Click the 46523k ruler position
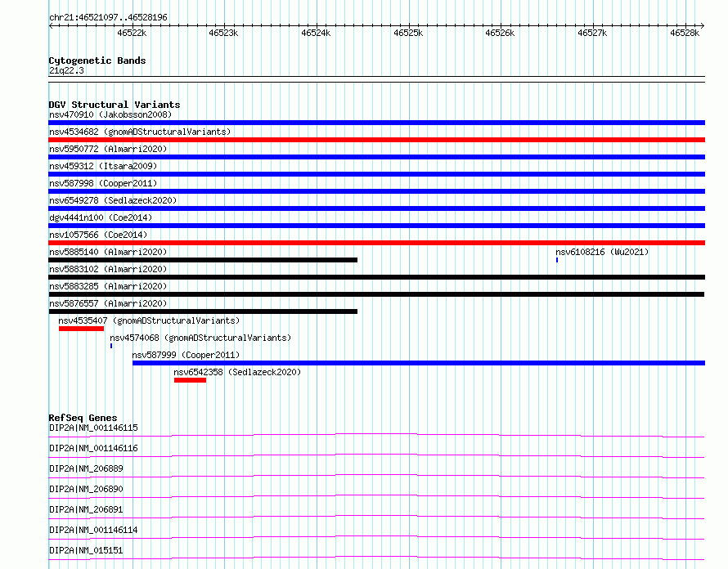The height and width of the screenshot is (569, 728). [x=223, y=33]
